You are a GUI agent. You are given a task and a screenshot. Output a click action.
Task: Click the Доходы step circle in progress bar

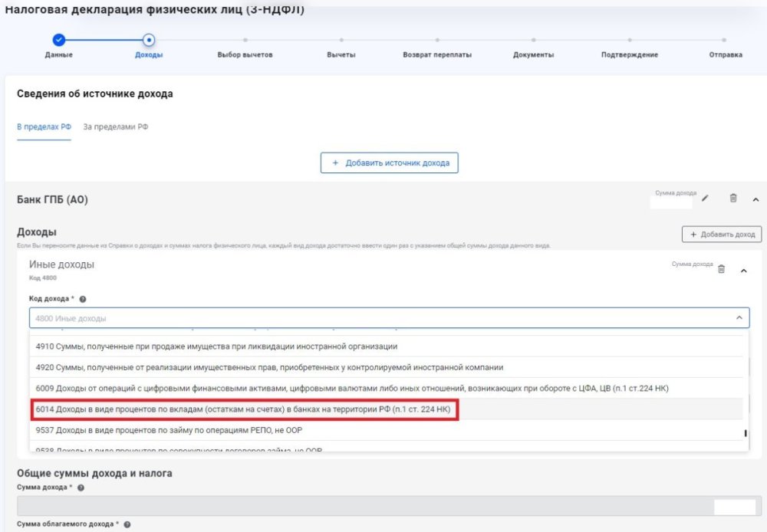[x=149, y=40]
